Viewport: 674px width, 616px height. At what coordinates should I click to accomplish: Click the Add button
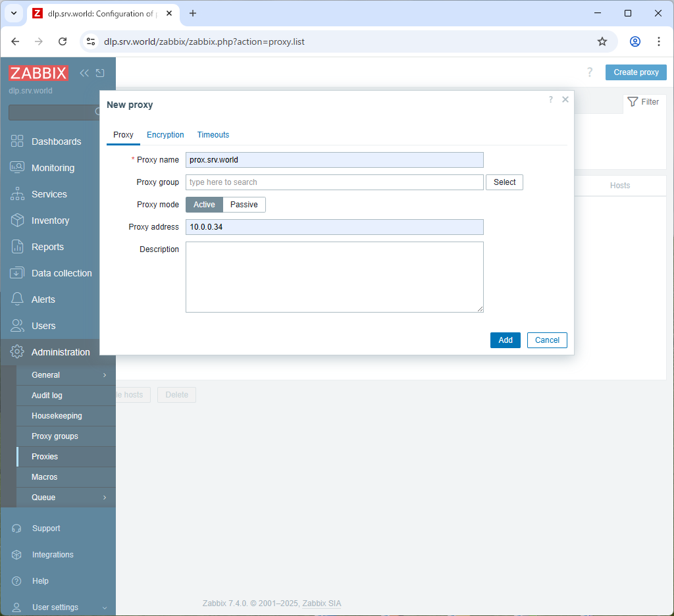(505, 340)
